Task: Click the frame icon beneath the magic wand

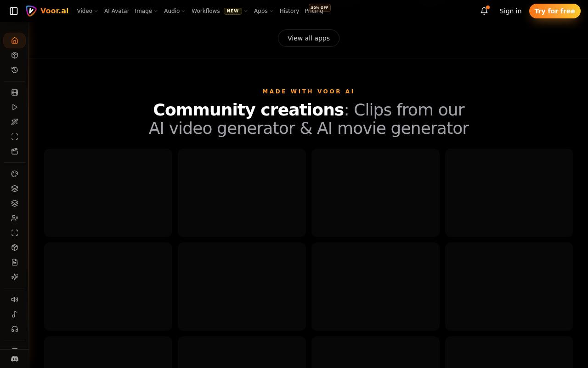Action: click(15, 137)
